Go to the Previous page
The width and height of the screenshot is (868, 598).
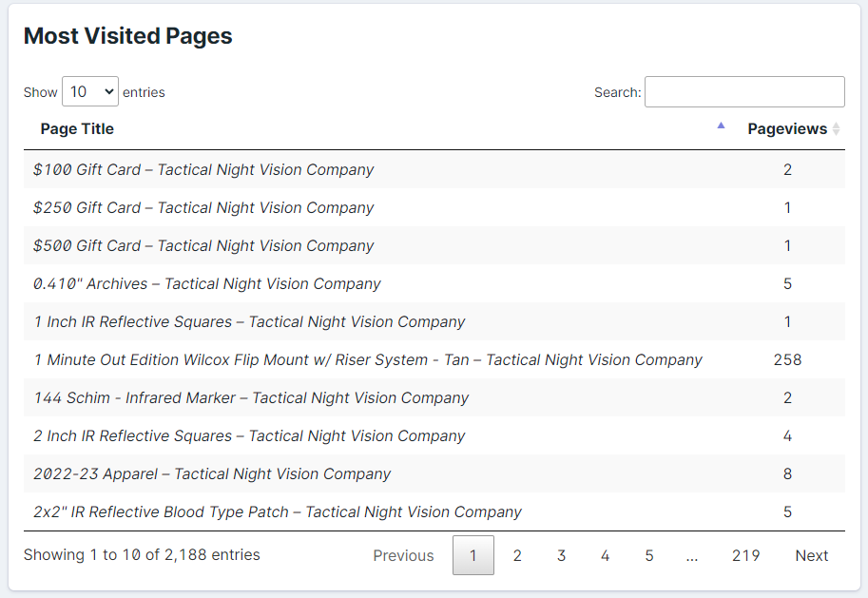(403, 555)
